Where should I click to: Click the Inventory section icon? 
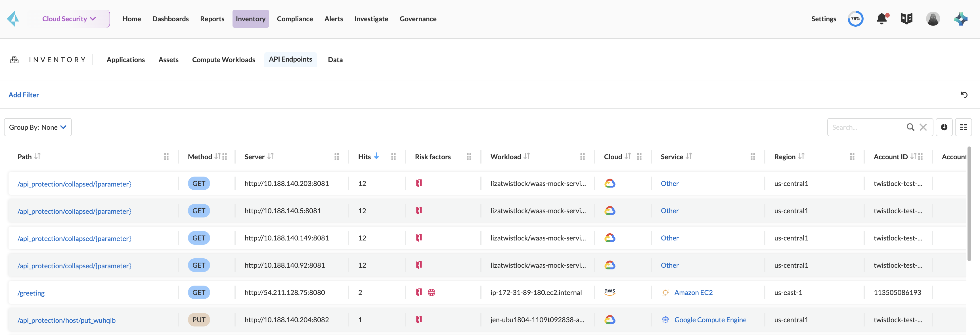coord(14,60)
